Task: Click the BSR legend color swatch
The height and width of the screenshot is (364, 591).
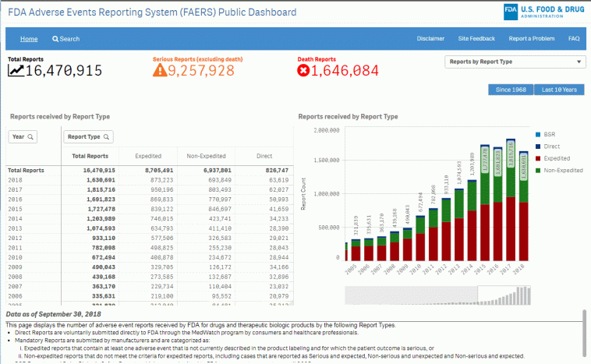Action: tap(537, 135)
